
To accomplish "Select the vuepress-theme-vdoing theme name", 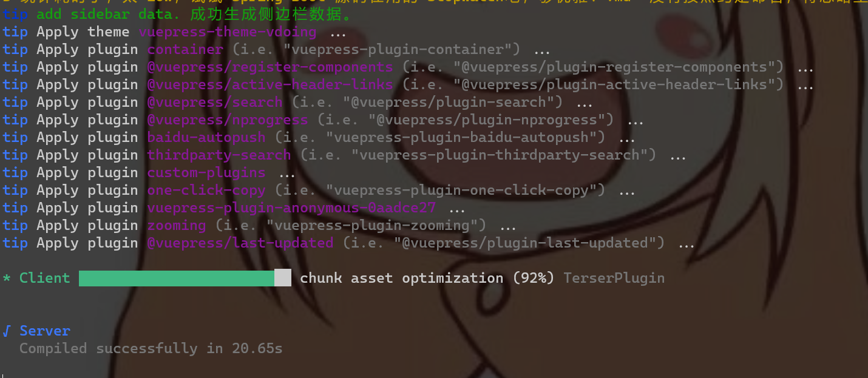I will point(228,32).
